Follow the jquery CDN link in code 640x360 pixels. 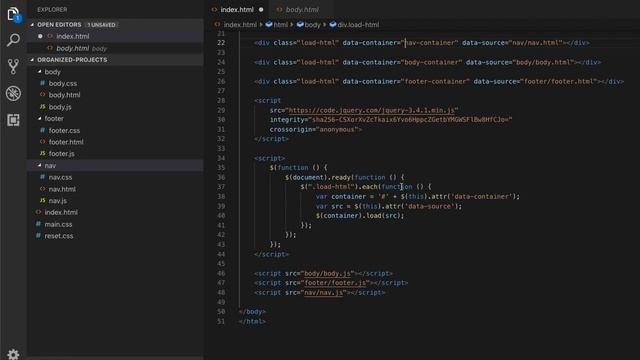pos(372,111)
